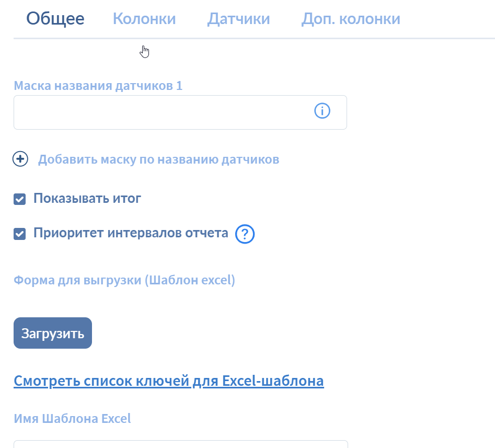Viewport: 495px width, 448px height.
Task: Go to the Доп. колонки tab
Action: click(351, 19)
